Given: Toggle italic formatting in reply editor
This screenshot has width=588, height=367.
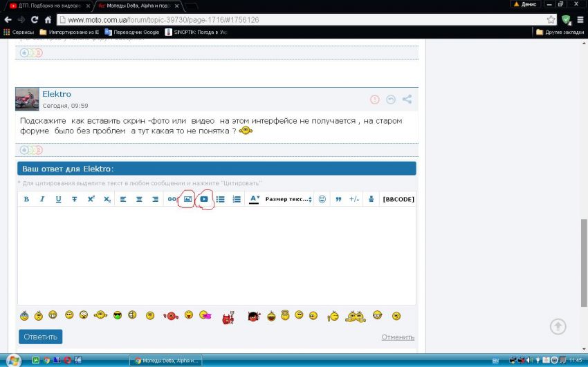Looking at the screenshot, I should click(x=42, y=199).
